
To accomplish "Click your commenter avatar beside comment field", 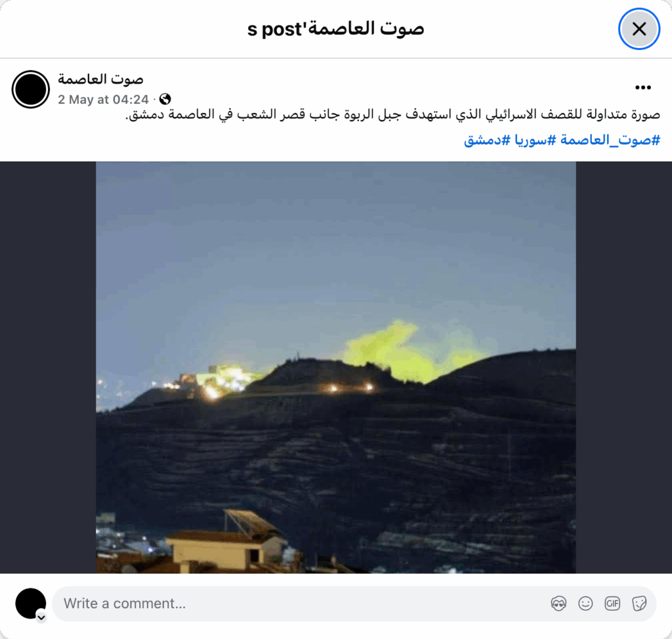I will click(30, 604).
